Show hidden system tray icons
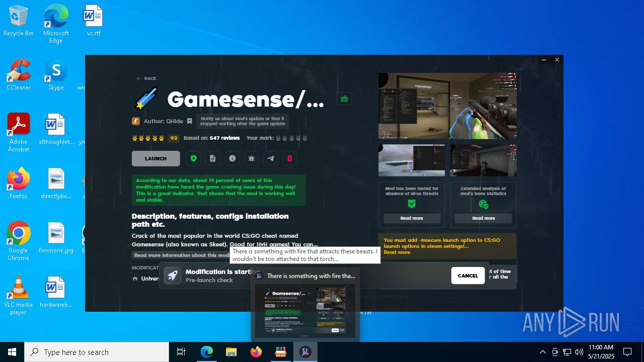Viewport: 644px width, 362px height. (542, 352)
